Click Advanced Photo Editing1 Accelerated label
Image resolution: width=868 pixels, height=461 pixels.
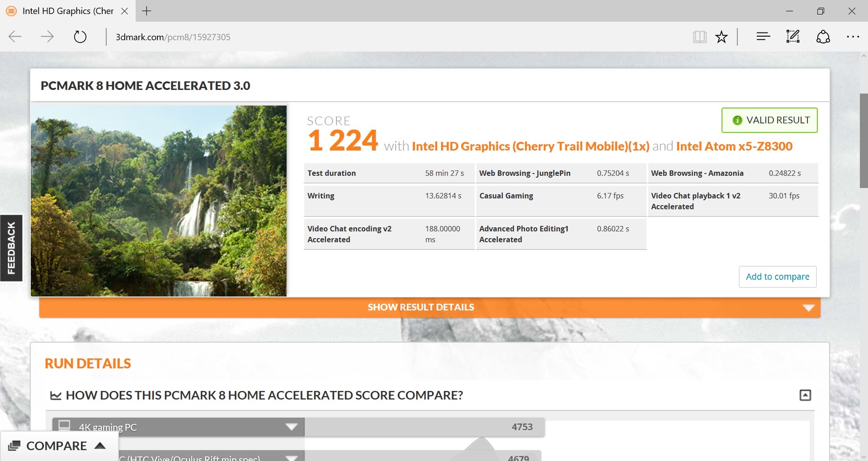(524, 234)
